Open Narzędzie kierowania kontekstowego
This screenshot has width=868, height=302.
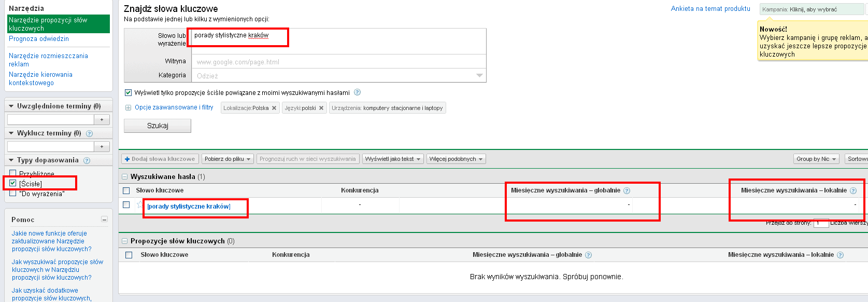coord(40,78)
